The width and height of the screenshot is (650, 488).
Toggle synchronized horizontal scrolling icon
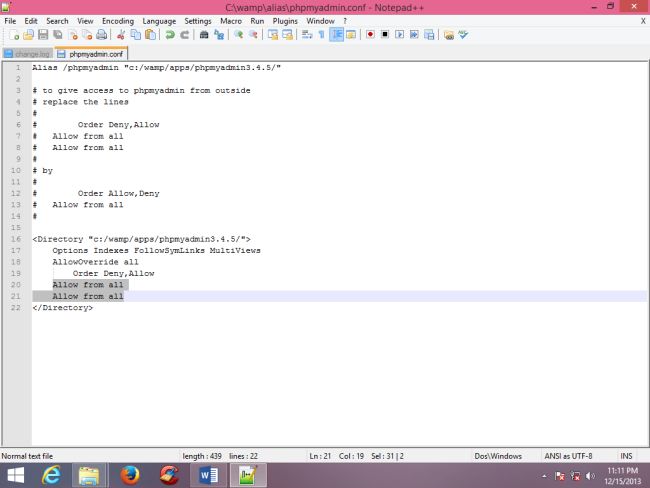287,35
